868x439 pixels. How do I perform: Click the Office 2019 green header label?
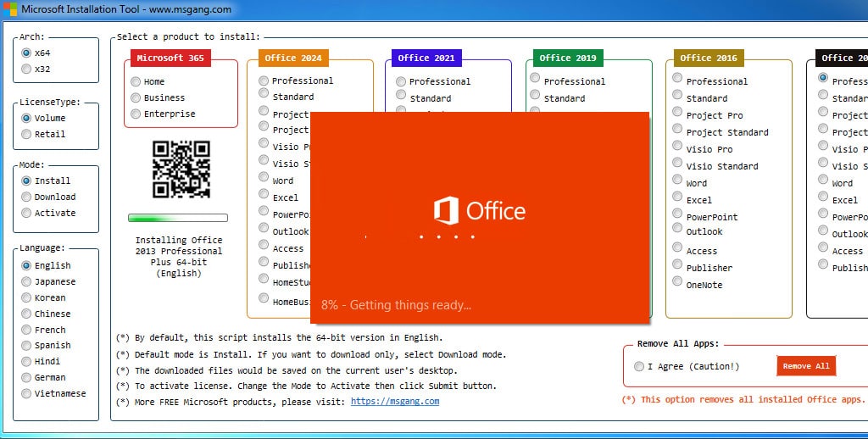tap(568, 58)
